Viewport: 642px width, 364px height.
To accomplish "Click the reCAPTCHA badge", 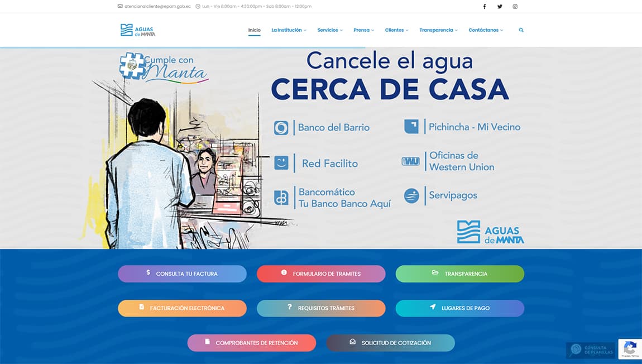I will pyautogui.click(x=630, y=349).
